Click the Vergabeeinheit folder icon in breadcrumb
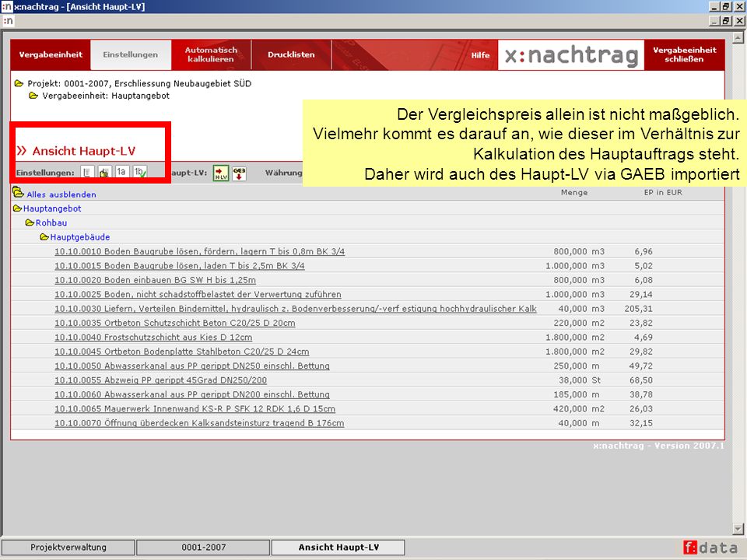This screenshot has width=747, height=560. pyautogui.click(x=33, y=96)
